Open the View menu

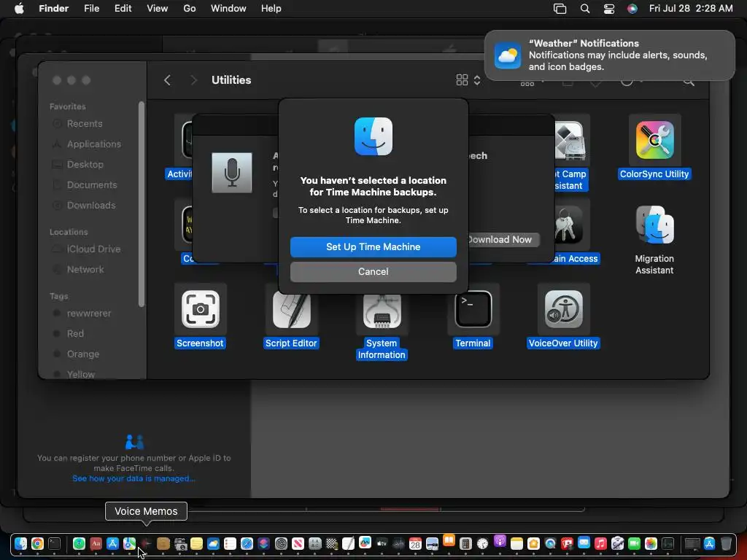[x=158, y=9]
